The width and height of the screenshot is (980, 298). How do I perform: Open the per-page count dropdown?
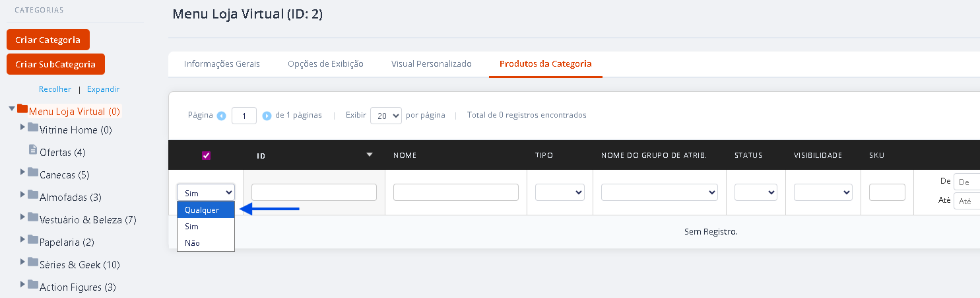386,115
